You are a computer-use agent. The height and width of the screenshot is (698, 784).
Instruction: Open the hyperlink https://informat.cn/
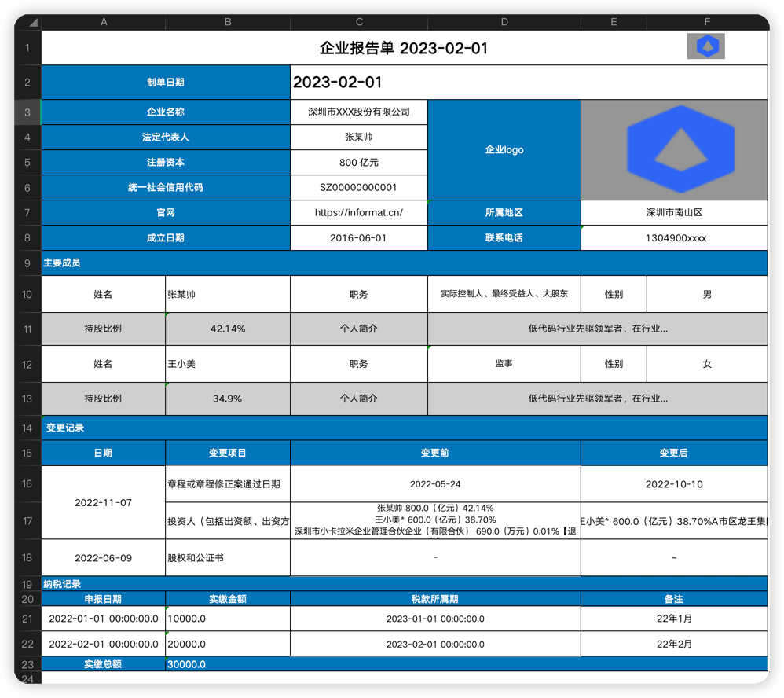tap(359, 212)
